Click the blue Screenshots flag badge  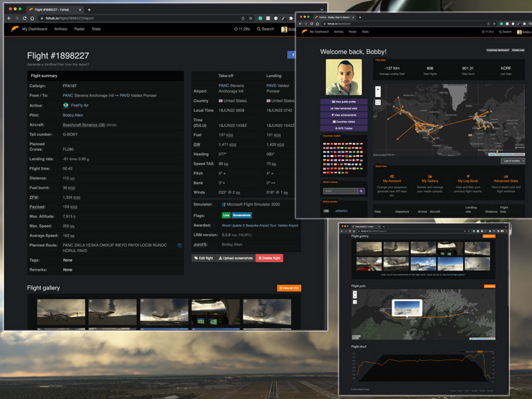(x=242, y=215)
